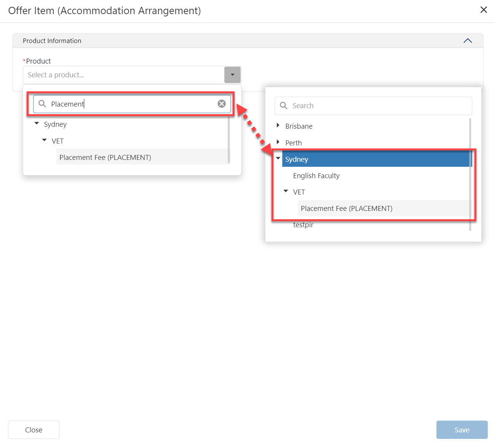The image size is (495, 448).
Task: Expand the Perth tree node
Action: 278,142
